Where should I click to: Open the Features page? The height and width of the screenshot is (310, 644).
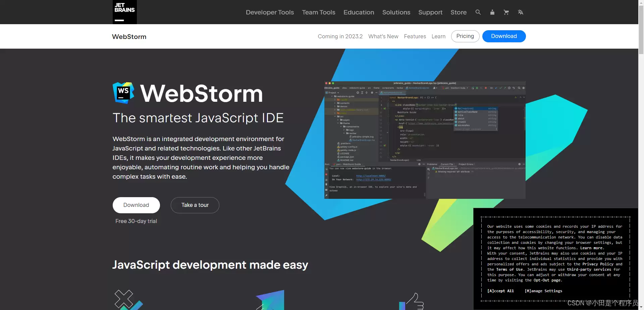pos(415,36)
